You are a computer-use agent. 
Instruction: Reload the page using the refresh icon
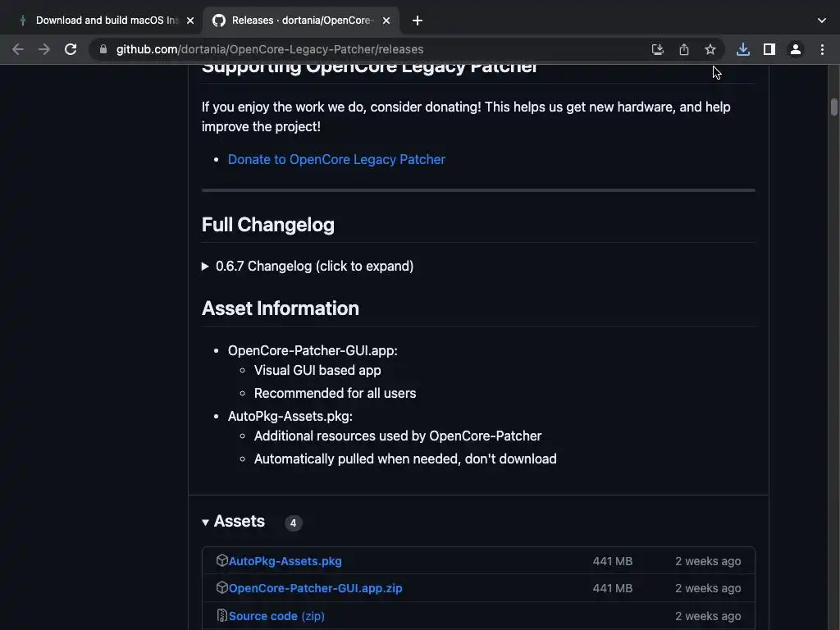[71, 49]
